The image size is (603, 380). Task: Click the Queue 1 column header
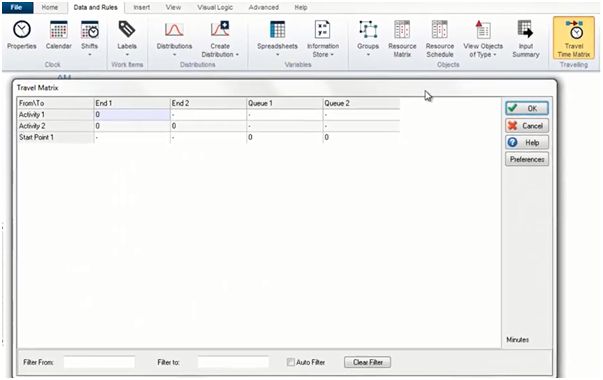click(x=285, y=103)
